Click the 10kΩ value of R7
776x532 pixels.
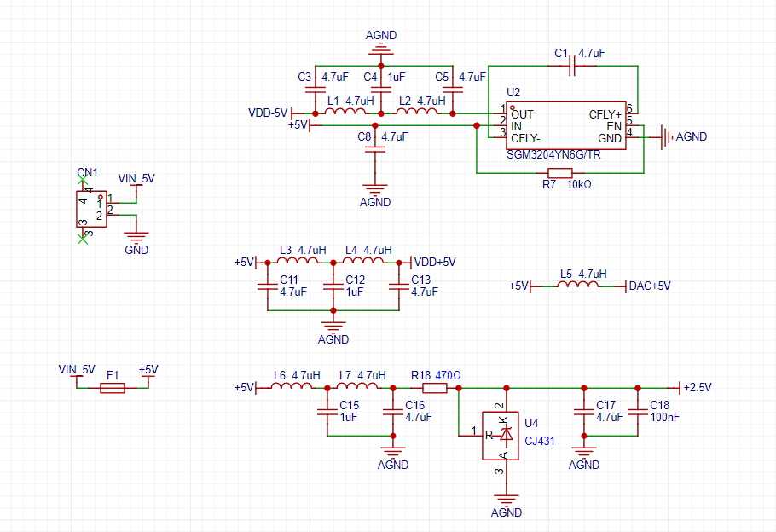coord(579,184)
